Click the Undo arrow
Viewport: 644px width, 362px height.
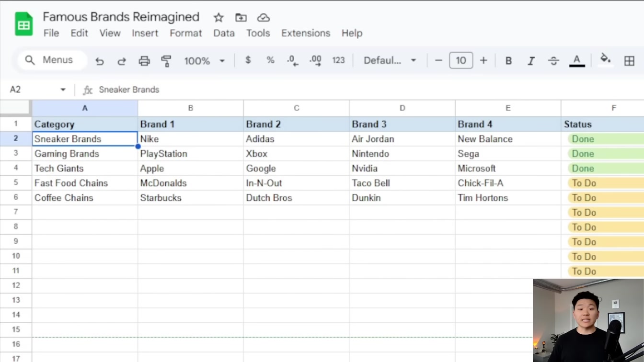click(100, 61)
